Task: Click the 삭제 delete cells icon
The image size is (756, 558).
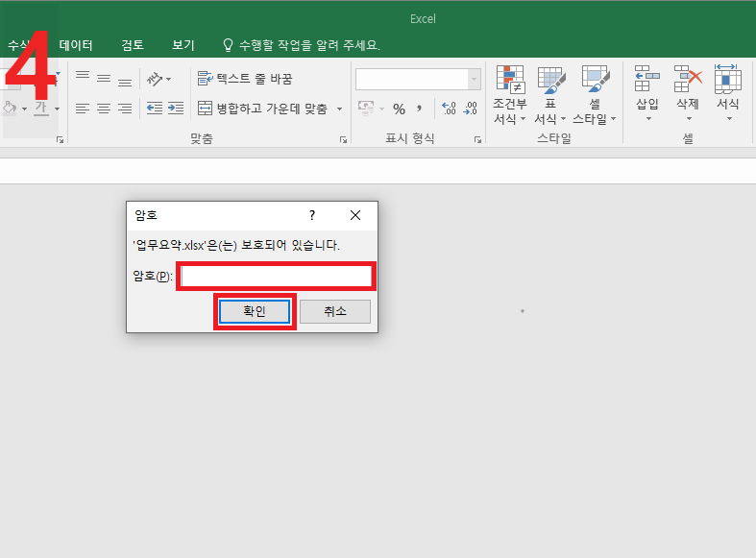Action: coord(688,79)
